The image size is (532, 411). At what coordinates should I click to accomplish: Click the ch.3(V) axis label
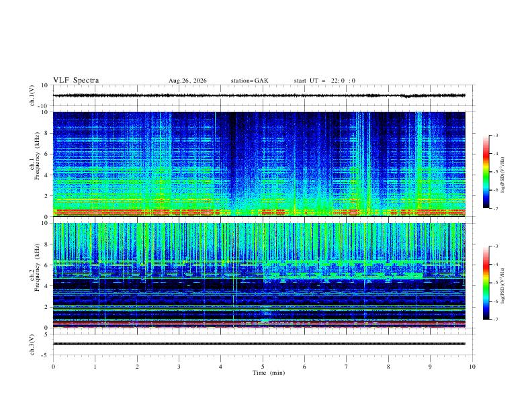point(32,345)
